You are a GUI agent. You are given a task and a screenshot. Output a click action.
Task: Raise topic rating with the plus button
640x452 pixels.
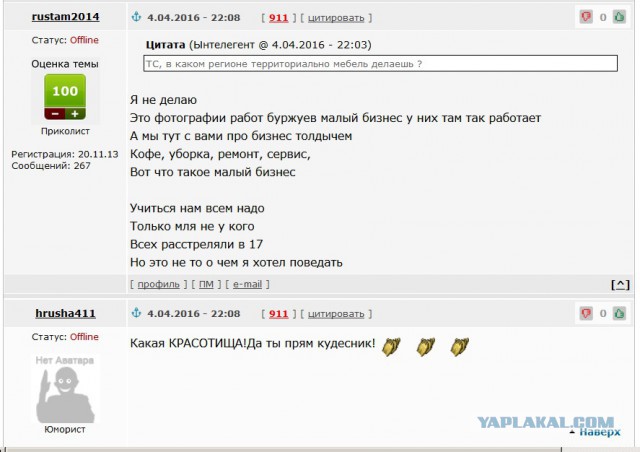[x=76, y=114]
